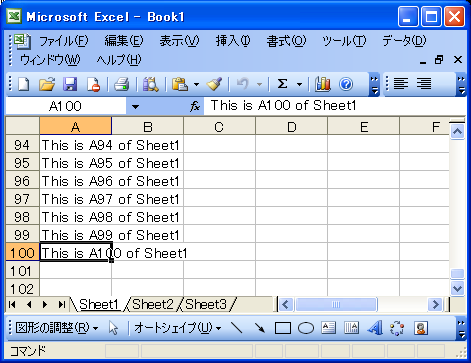Viewport: 471px width, 363px height.
Task: Open the Undo history dropdown arrow
Action: click(x=259, y=84)
